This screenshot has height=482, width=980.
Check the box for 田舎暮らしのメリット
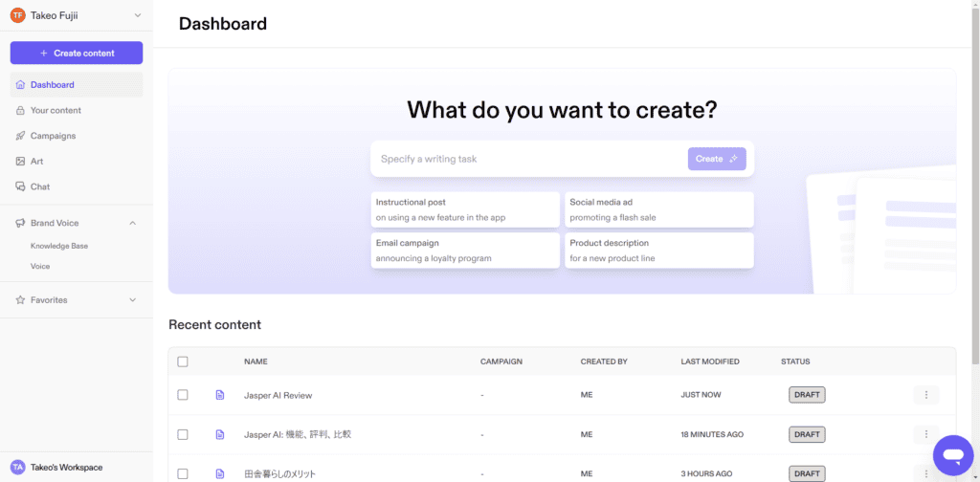[183, 474]
